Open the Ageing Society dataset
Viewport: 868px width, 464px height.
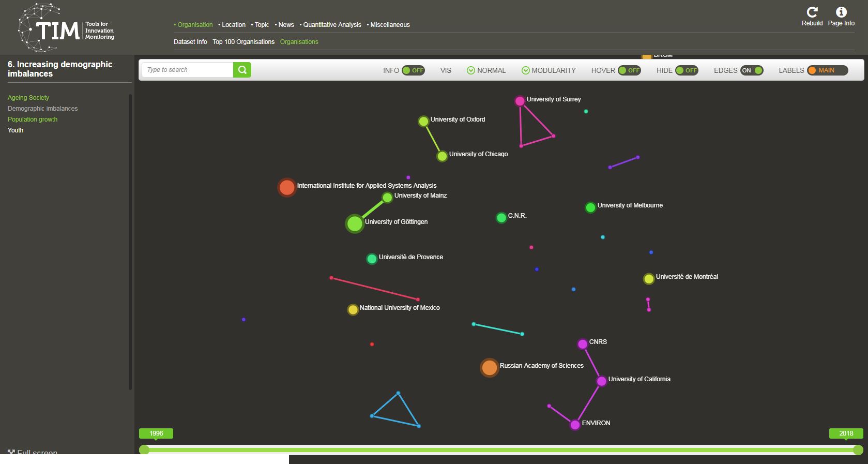point(28,98)
